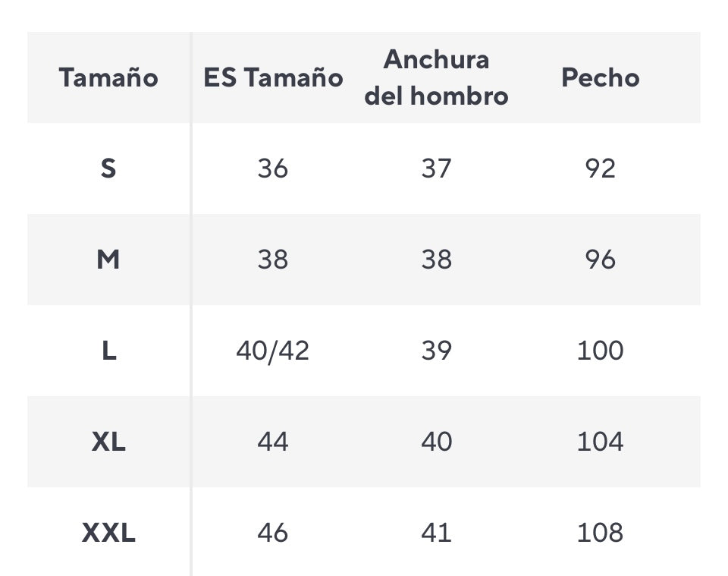The height and width of the screenshot is (576, 728).
Task: Click shoulder width value 41
Action: pos(436,533)
